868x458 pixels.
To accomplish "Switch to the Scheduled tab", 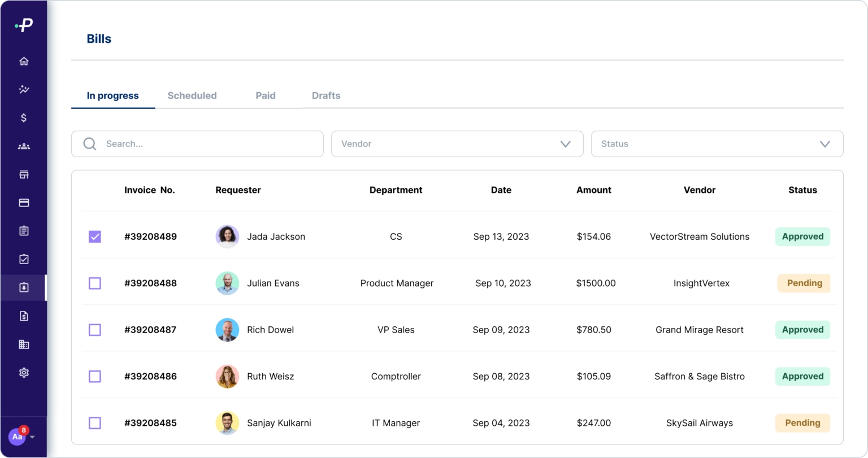I will coord(192,96).
